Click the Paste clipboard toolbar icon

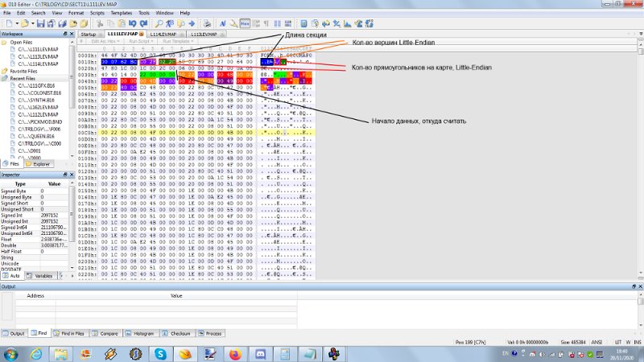(x=122, y=23)
